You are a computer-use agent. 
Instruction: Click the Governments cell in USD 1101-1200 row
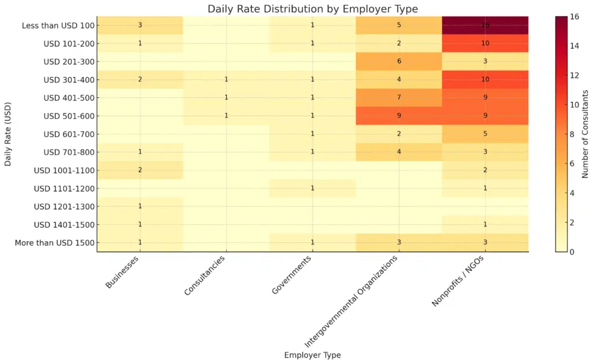click(313, 188)
